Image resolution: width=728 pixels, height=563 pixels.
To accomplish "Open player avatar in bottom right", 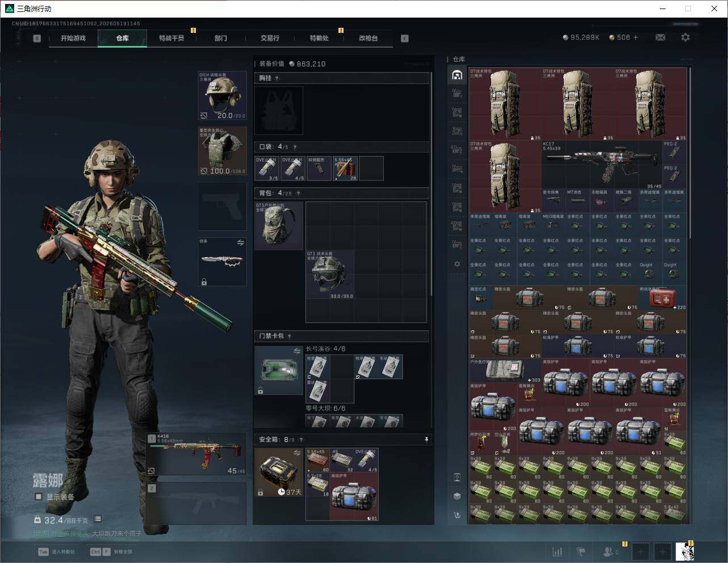I will pyautogui.click(x=685, y=551).
